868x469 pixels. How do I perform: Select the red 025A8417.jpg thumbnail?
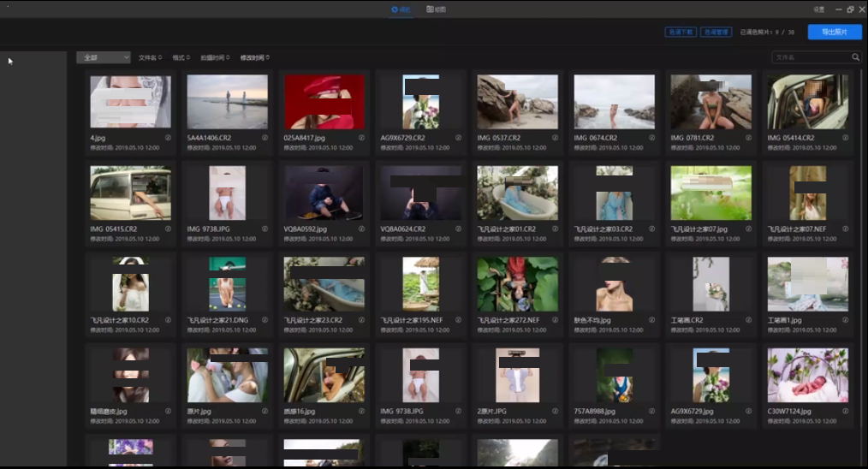(324, 102)
